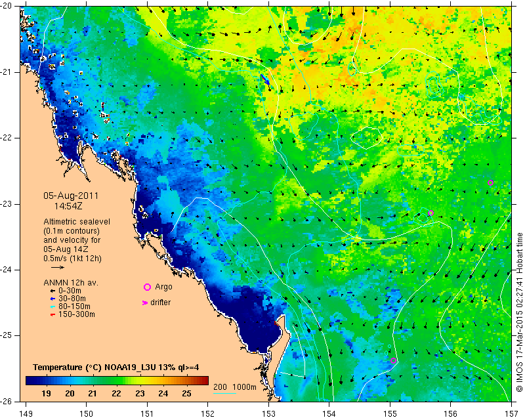Click the time text "14:54Z"
The width and height of the screenshot is (525, 420).
(68, 206)
